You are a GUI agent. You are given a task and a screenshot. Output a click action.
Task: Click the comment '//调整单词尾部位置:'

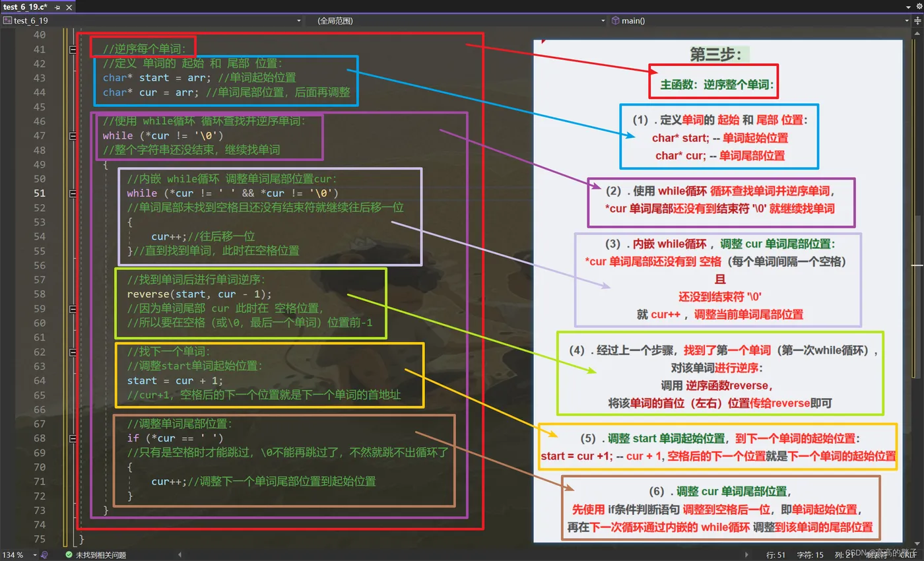[x=180, y=424]
